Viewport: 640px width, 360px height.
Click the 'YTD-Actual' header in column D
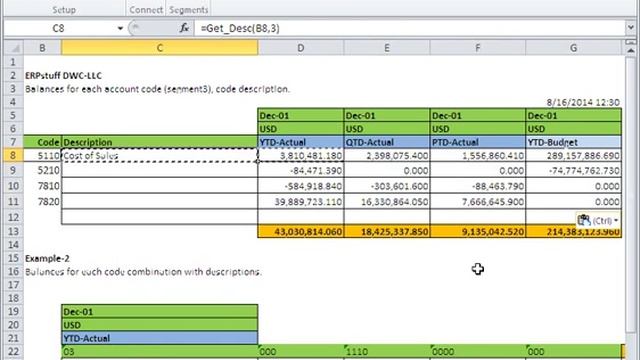301,142
